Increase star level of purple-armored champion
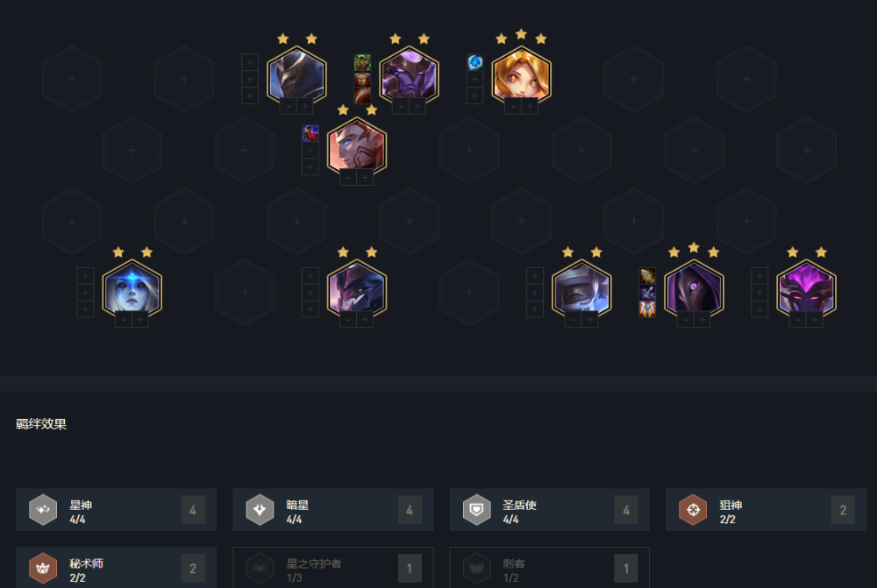The width and height of the screenshot is (877, 588). [x=417, y=106]
